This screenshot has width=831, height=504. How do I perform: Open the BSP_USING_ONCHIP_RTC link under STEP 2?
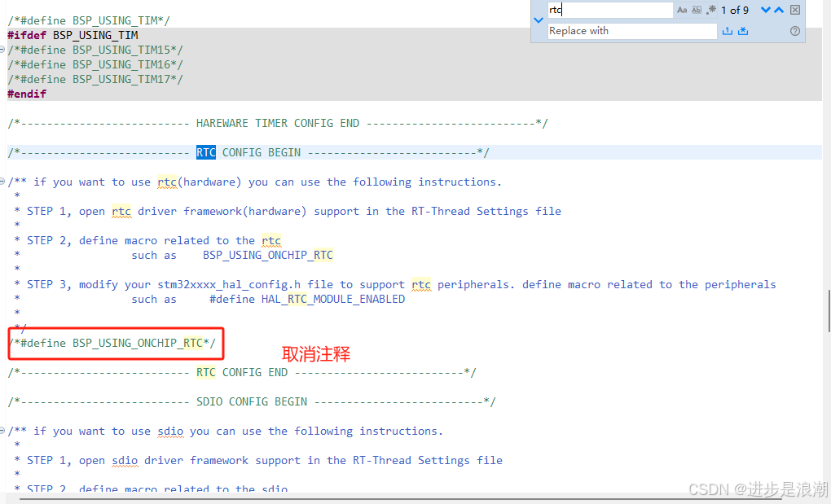point(267,255)
